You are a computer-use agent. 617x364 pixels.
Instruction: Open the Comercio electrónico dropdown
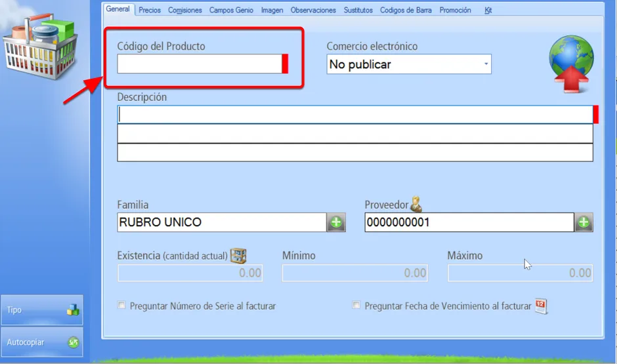(x=409, y=64)
